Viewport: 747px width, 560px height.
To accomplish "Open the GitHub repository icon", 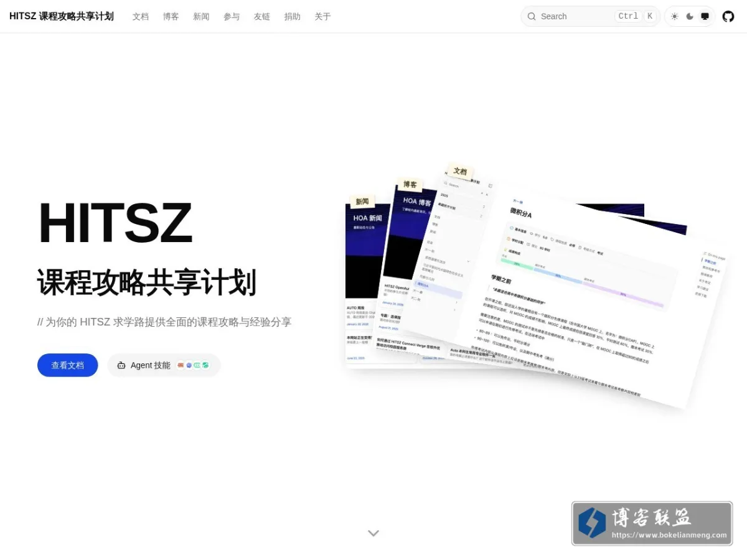I will tap(728, 17).
